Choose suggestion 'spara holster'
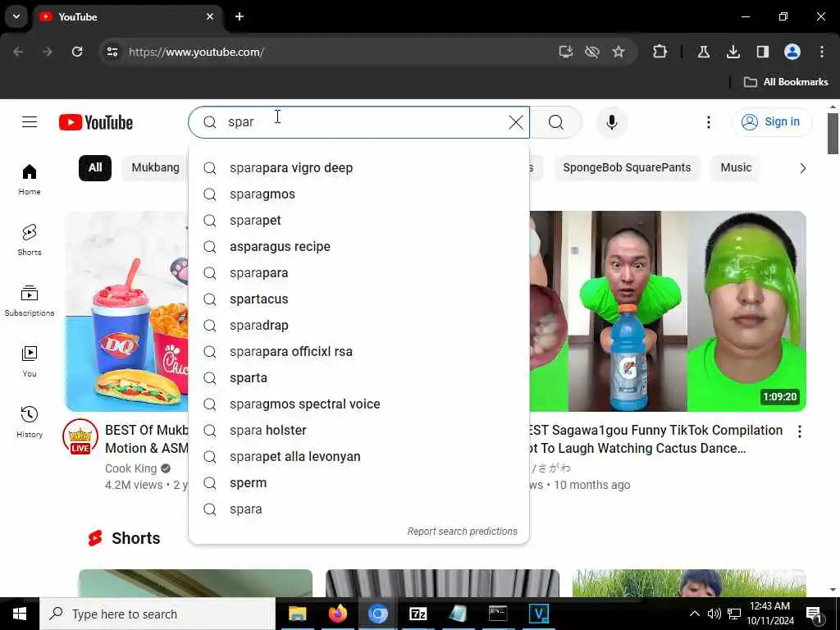Viewport: 840px width, 630px height. click(x=359, y=430)
